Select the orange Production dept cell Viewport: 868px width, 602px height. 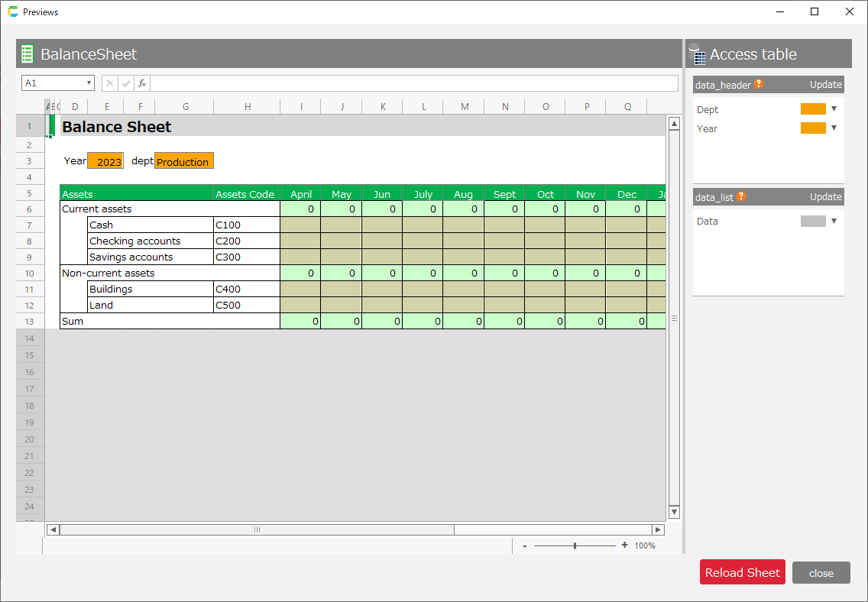[183, 161]
